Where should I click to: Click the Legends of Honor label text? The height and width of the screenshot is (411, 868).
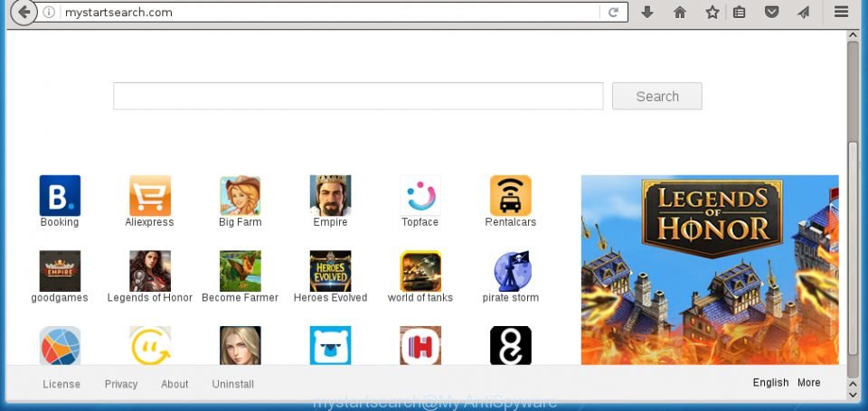[x=150, y=297]
